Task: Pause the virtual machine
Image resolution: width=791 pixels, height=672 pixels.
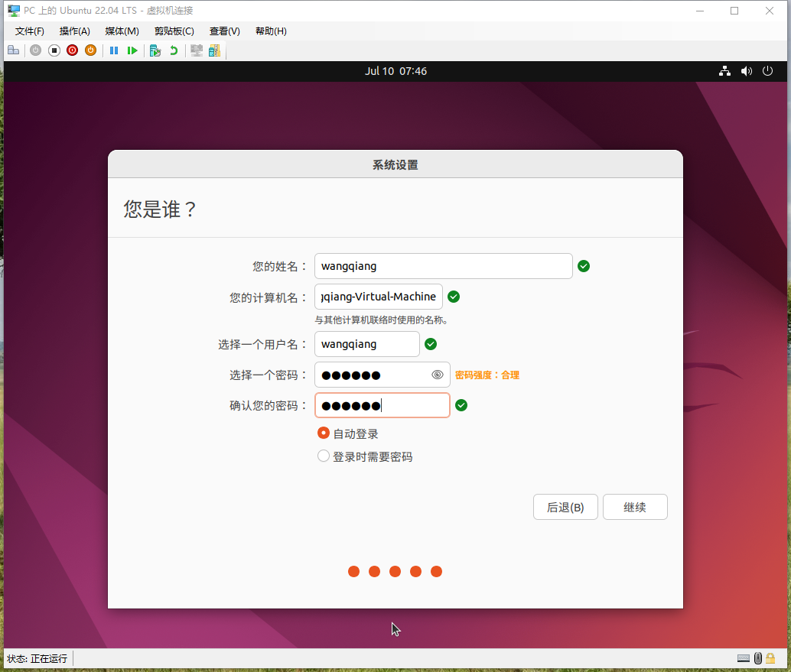Action: click(114, 50)
